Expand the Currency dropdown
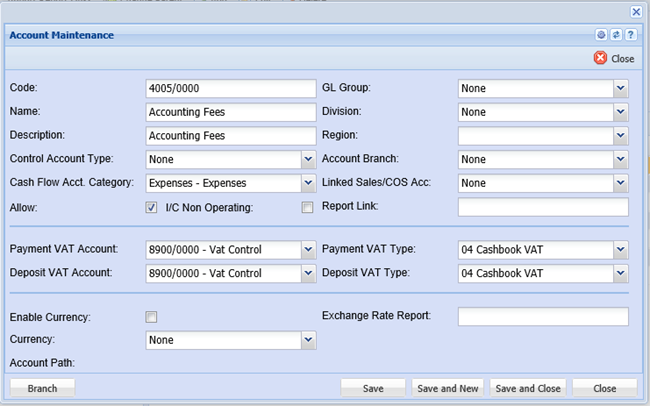Viewport: 650px width, 406px height. pyautogui.click(x=307, y=341)
